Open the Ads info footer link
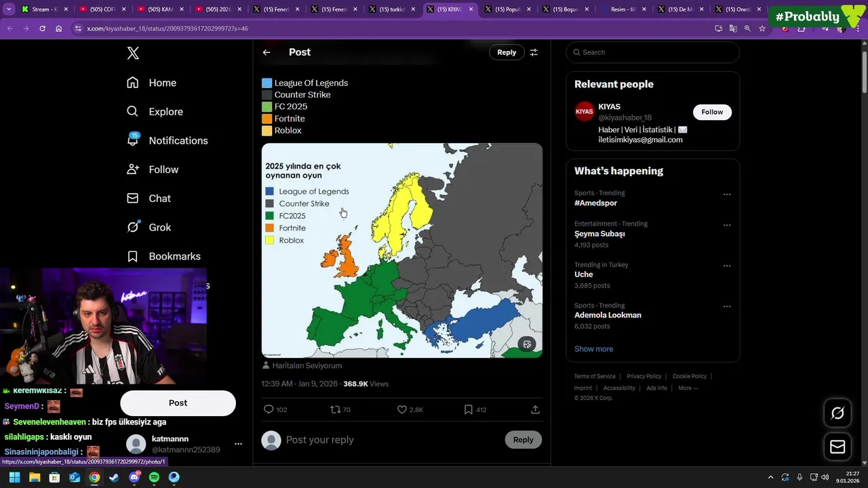The image size is (868, 488). pos(656,388)
